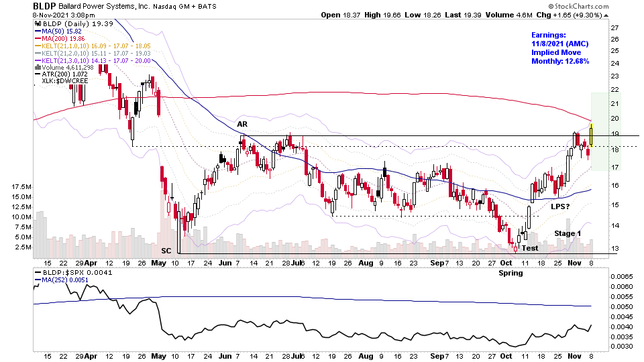Viewport: 644px width, 362px height.
Task: Click the Nasdaq GM + BATS exchange label
Action: (184, 7)
